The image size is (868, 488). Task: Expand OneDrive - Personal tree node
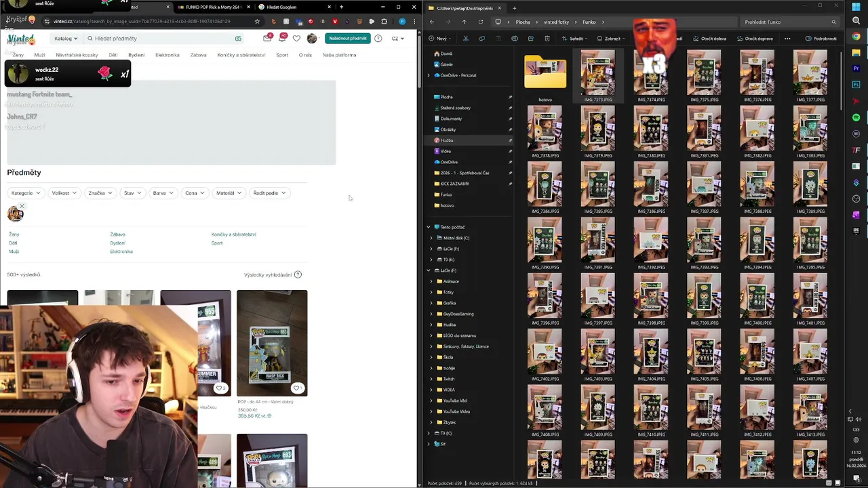428,75
